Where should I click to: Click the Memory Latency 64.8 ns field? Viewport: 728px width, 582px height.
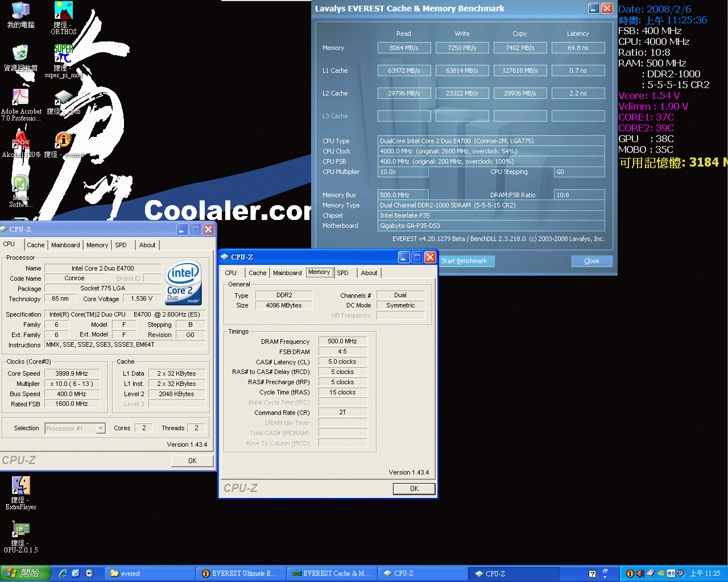578,48
